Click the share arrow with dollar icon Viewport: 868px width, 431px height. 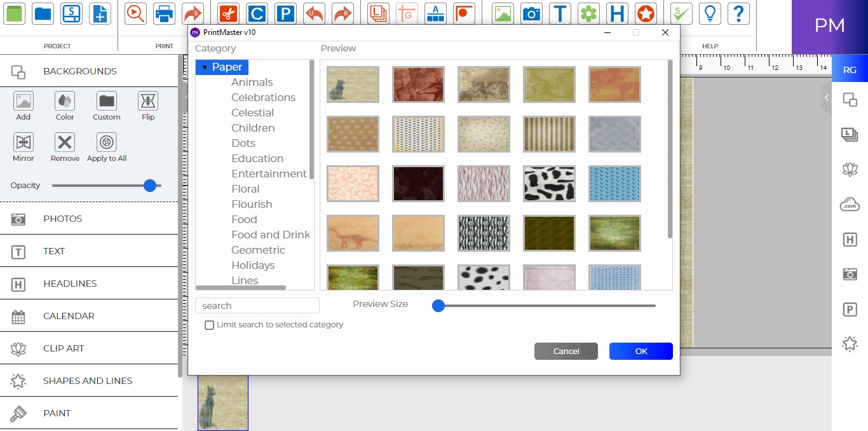[x=193, y=13]
